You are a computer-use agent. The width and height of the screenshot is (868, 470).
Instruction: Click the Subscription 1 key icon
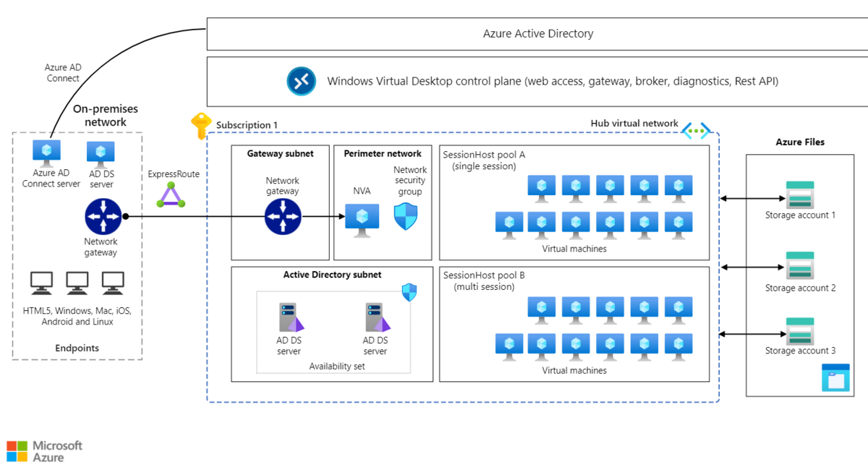[200, 124]
